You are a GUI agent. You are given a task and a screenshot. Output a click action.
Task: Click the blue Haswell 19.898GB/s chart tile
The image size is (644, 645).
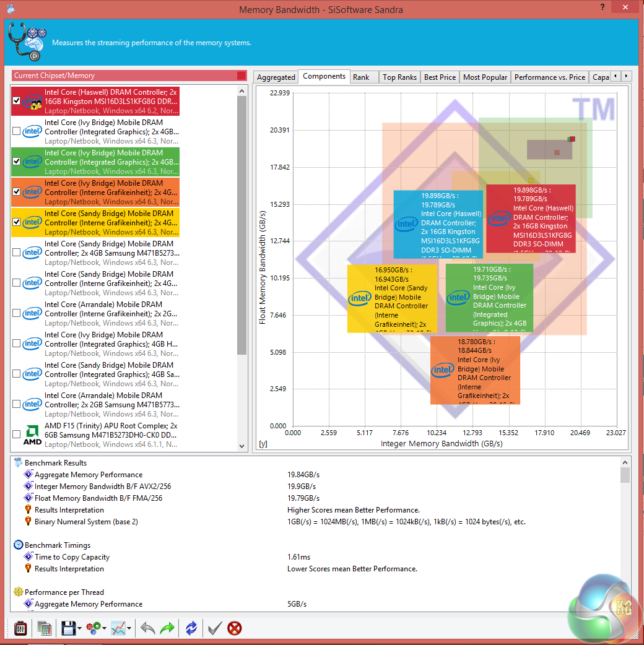click(438, 224)
